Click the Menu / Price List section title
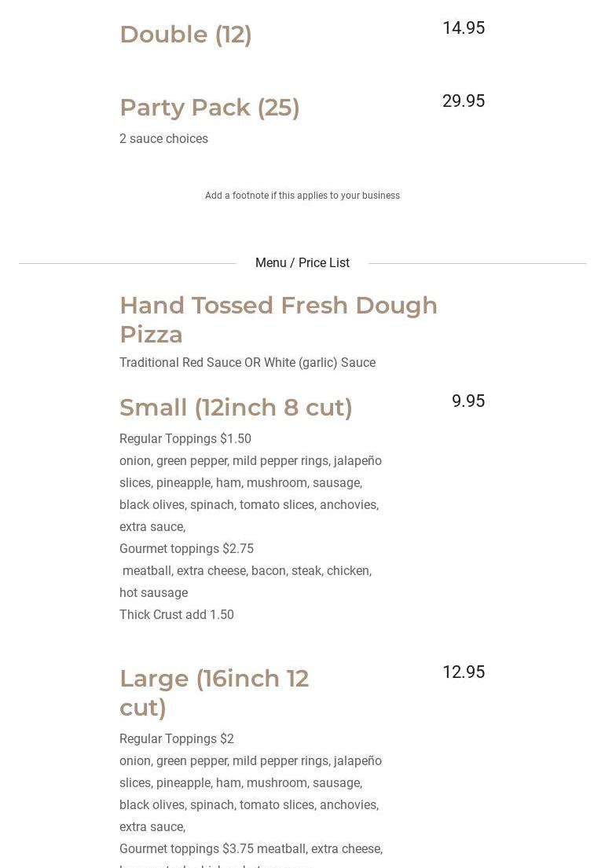The height and width of the screenshot is (868, 605). [x=302, y=263]
